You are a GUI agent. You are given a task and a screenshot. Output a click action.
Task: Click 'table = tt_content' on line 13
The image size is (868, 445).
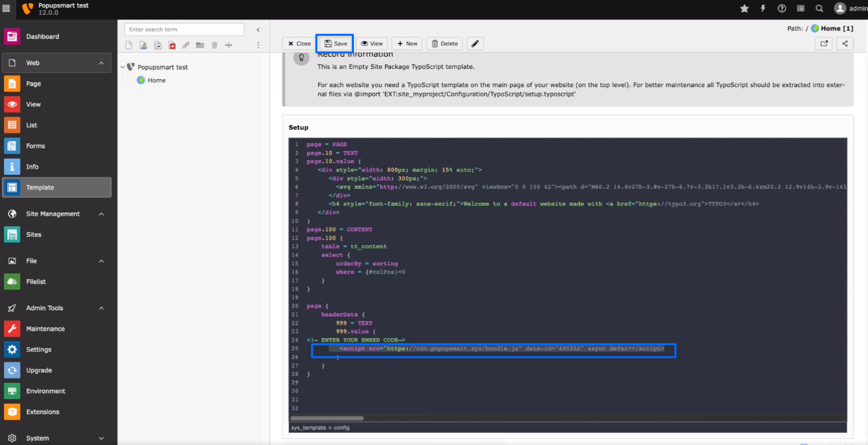point(354,246)
